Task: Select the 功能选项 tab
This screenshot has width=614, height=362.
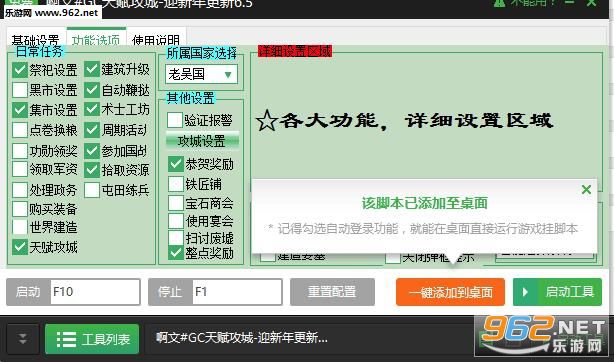Action: [x=96, y=38]
